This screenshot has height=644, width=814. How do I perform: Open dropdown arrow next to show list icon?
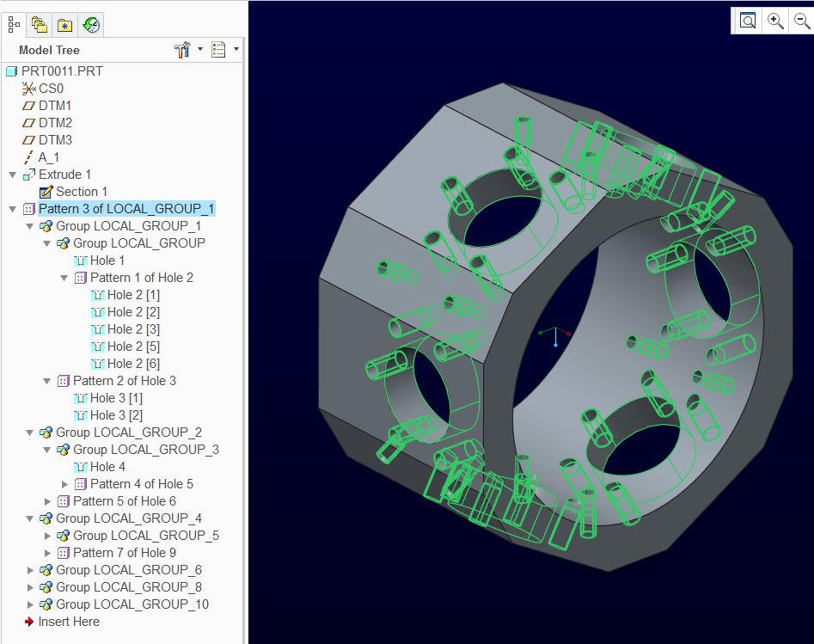click(236, 49)
